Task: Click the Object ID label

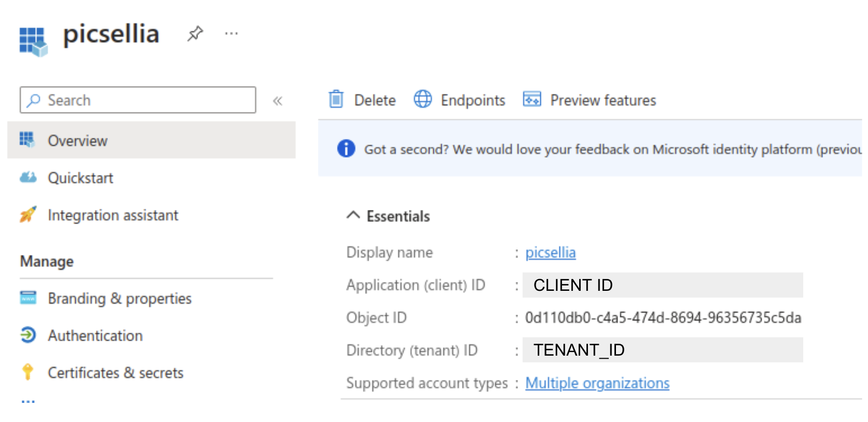Action: tap(376, 318)
